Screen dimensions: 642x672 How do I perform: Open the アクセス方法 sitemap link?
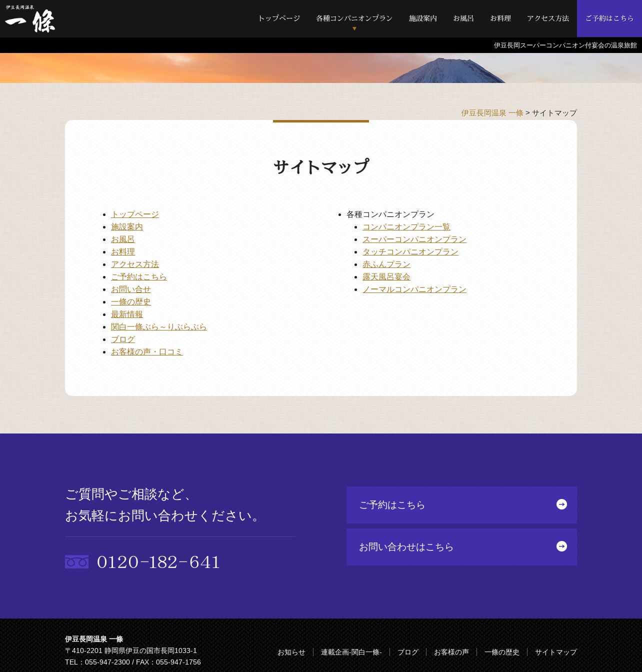[135, 264]
